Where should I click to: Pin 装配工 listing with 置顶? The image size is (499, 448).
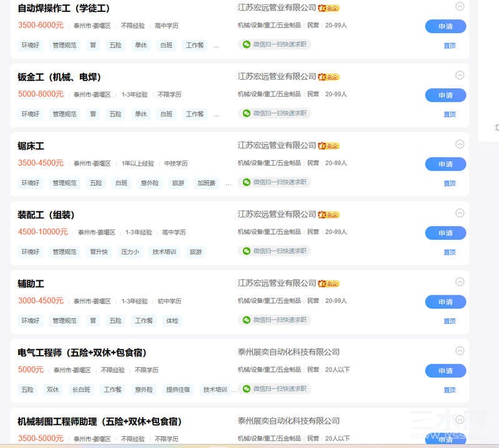click(450, 252)
